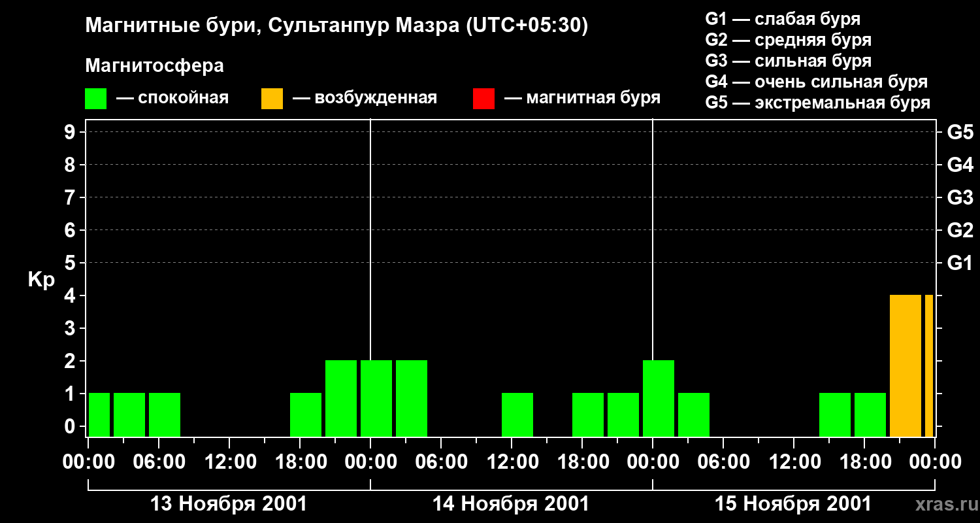Screen dimensions: 980x523
Task: Click the green Kp 1 bar just before the wide orange bar
Action: [x=870, y=414]
